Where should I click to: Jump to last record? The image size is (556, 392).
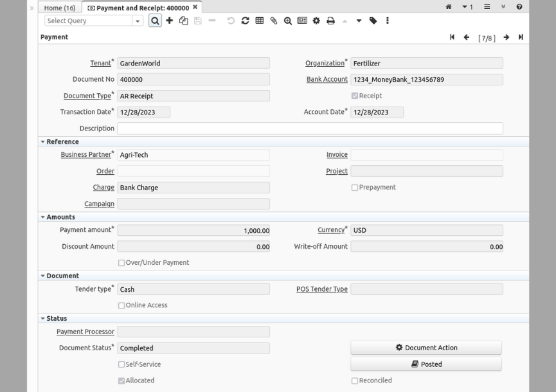click(521, 37)
